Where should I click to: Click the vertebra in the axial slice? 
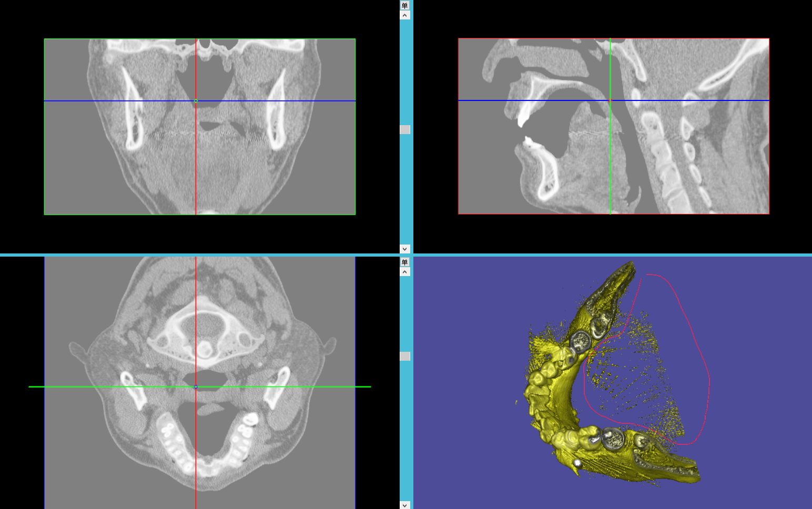pos(205,331)
